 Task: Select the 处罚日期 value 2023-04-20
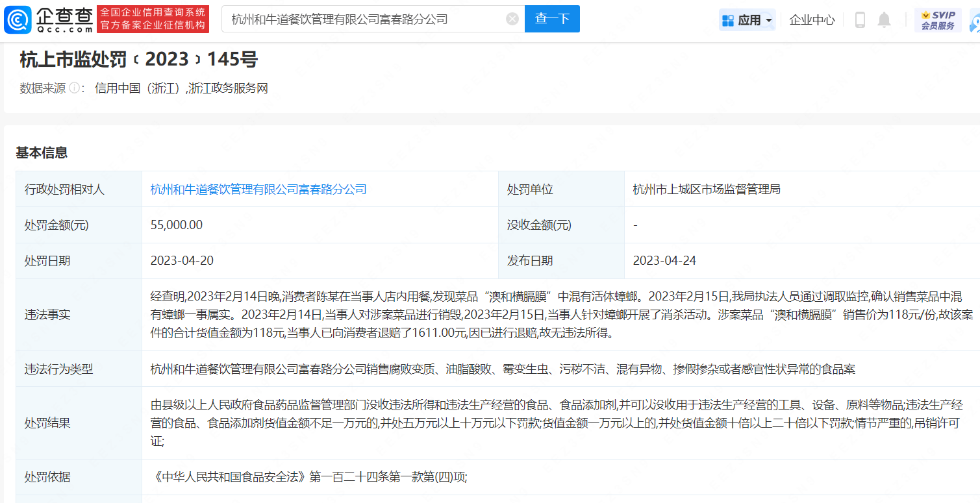point(182,261)
